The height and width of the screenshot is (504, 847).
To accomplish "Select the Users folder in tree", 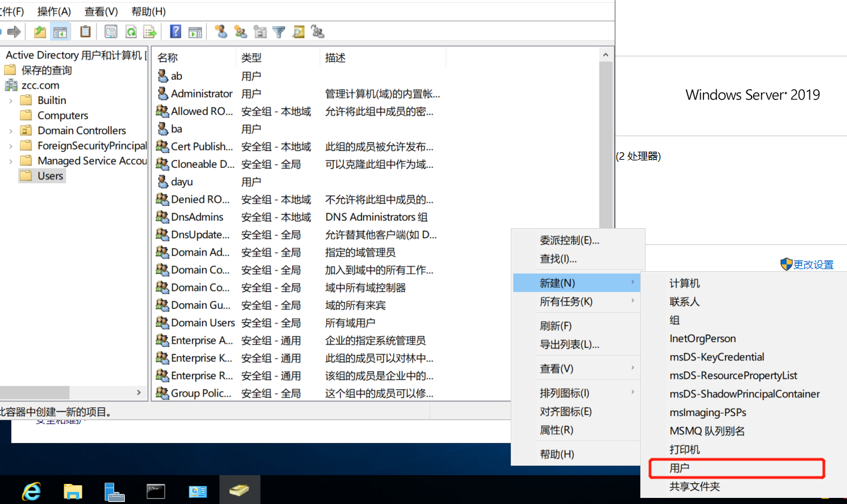I will [x=42, y=176].
